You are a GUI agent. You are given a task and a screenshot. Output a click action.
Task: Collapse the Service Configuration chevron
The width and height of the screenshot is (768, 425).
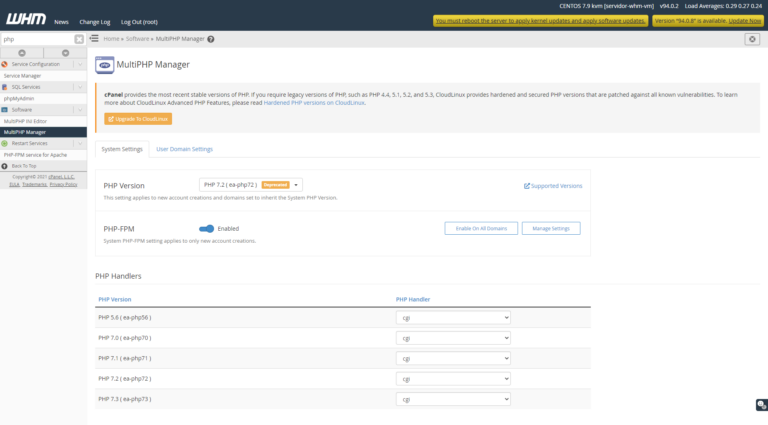click(80, 64)
